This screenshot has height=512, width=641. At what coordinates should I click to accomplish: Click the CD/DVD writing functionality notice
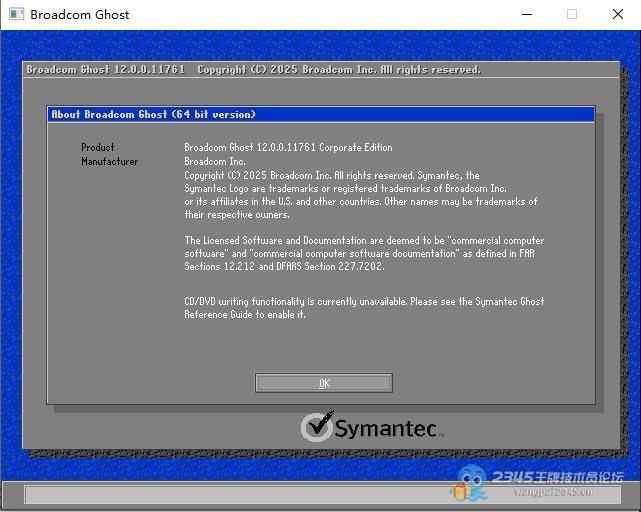pos(364,307)
